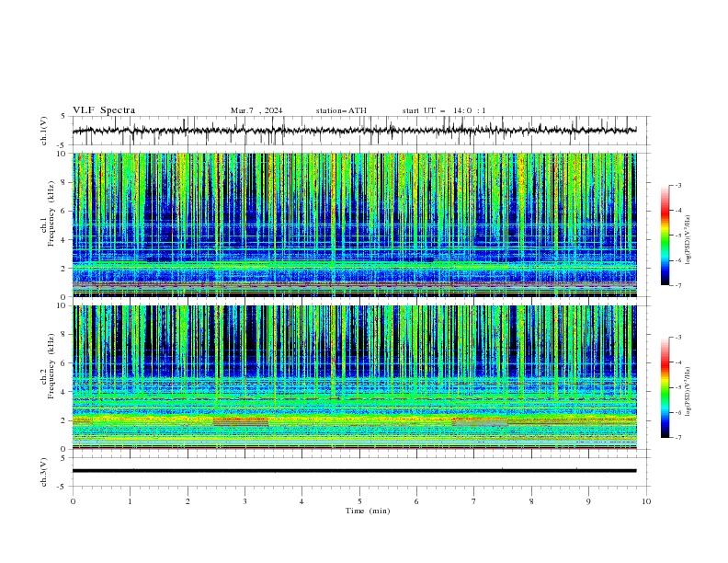Click the thick black ch.3 voltage trace

(354, 471)
